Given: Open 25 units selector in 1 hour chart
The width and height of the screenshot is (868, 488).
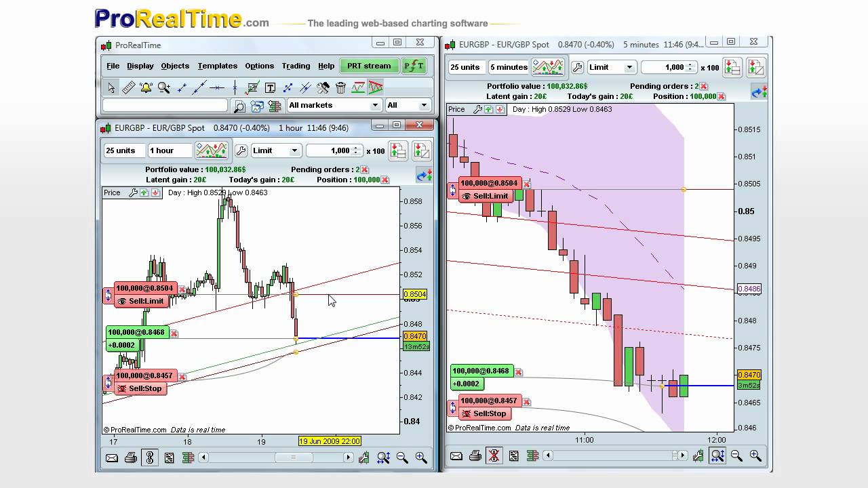Looking at the screenshot, I should pyautogui.click(x=124, y=150).
